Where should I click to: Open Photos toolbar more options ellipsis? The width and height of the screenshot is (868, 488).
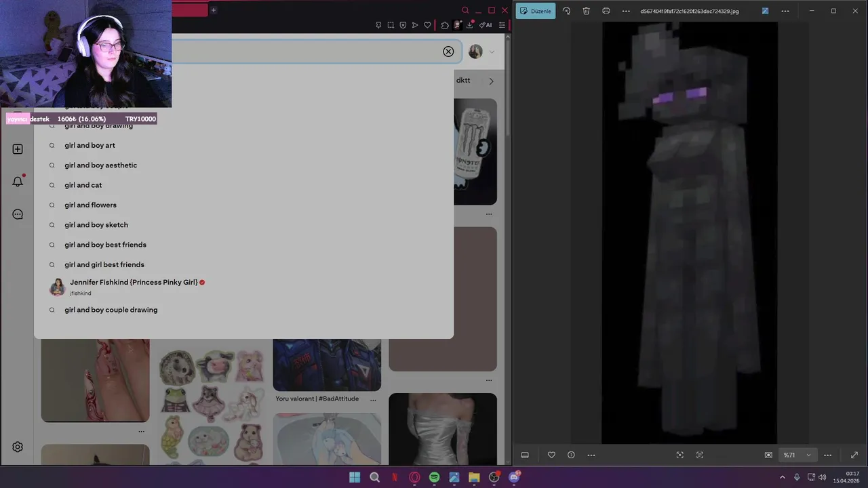point(626,11)
